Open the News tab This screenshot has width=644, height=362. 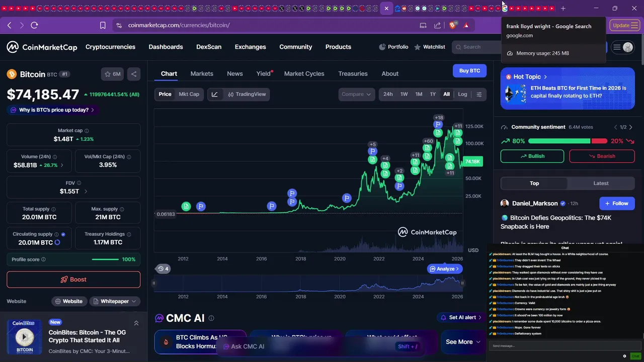(x=235, y=74)
